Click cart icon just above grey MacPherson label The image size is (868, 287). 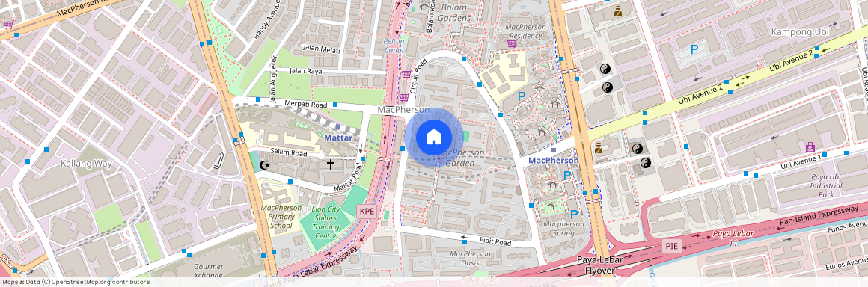(x=404, y=96)
